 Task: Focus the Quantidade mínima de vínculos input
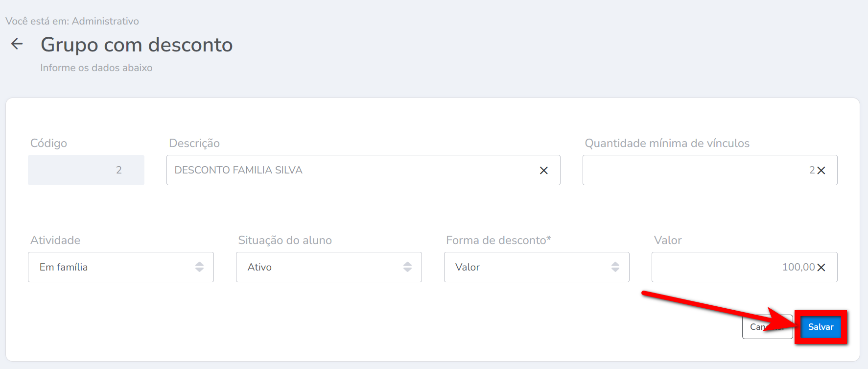pos(695,170)
